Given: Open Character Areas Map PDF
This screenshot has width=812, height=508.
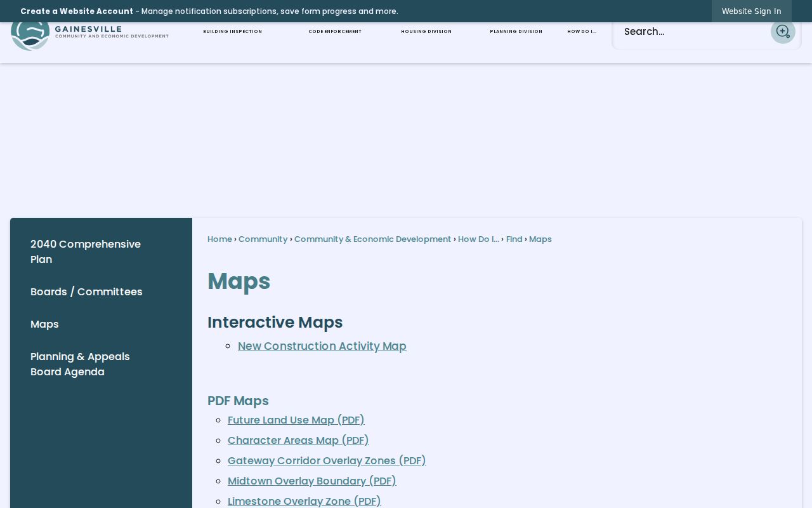Looking at the screenshot, I should (x=298, y=440).
